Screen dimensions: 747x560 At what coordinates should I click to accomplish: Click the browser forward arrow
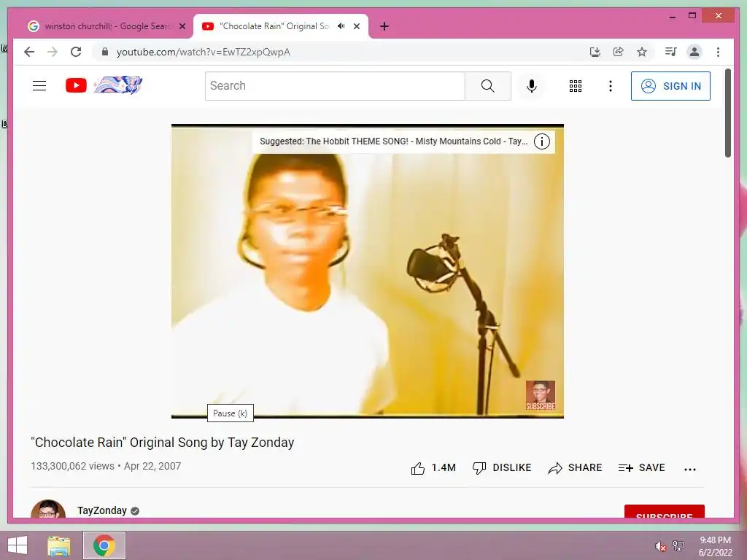pos(53,52)
